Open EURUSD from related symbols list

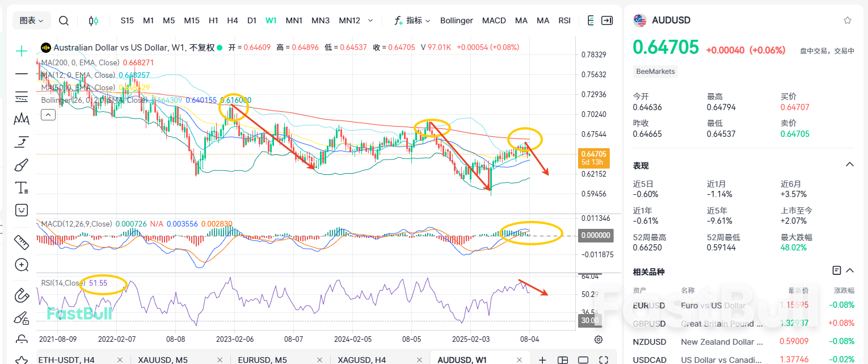pyautogui.click(x=647, y=305)
